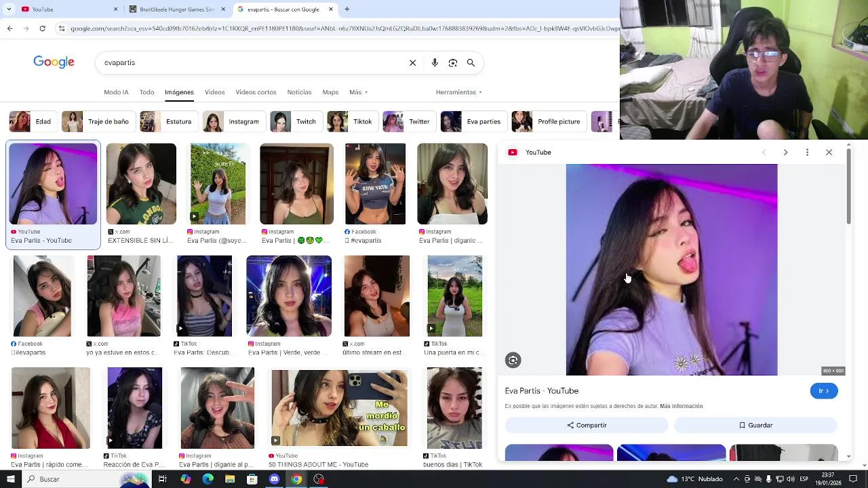Open the Videos cortos tab
Image resolution: width=868 pixels, height=488 pixels.
tap(256, 92)
